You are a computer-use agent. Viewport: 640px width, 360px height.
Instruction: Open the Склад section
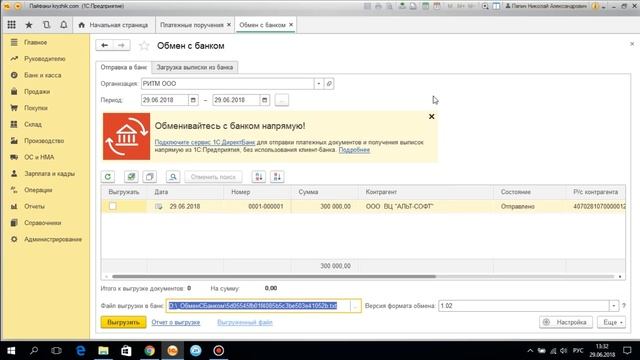coord(33,124)
